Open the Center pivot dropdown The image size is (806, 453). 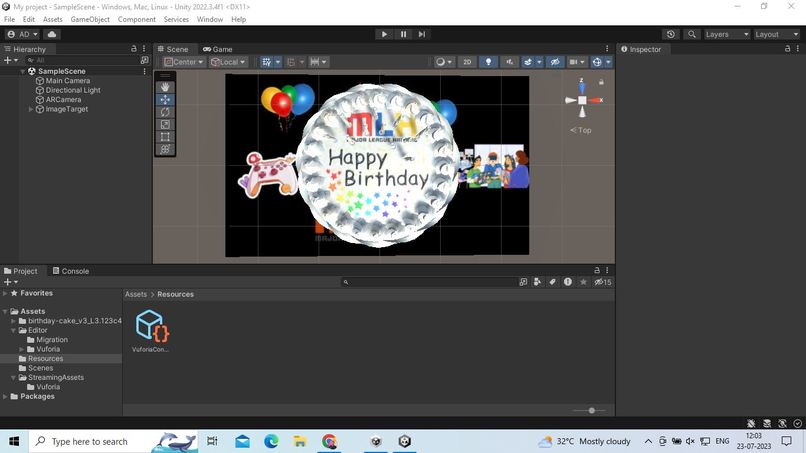184,62
